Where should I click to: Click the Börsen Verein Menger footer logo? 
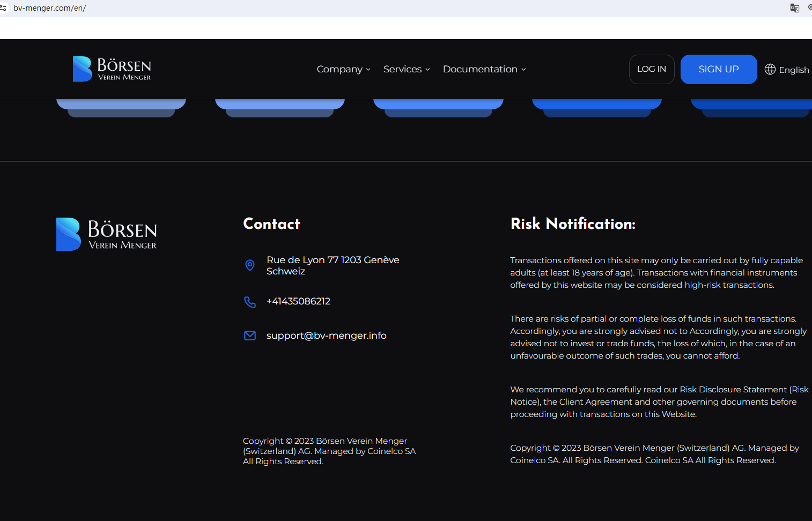click(107, 234)
